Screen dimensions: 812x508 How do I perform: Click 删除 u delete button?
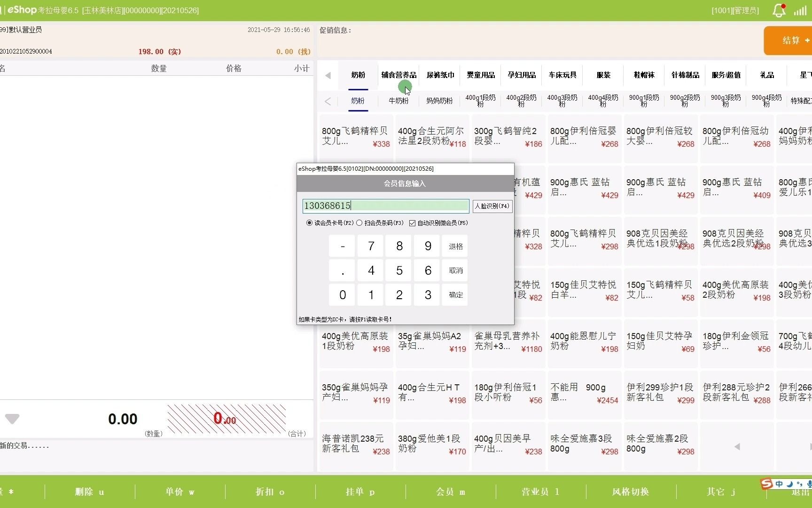click(x=90, y=492)
